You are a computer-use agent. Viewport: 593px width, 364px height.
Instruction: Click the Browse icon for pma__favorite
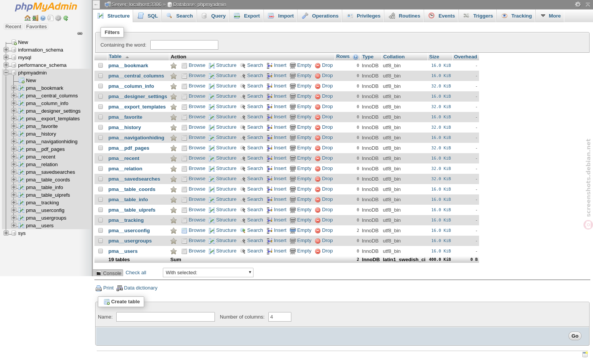184,117
